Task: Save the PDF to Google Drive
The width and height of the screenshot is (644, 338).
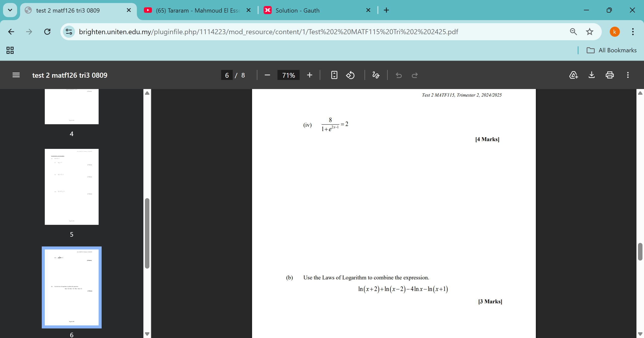Action: tap(573, 75)
